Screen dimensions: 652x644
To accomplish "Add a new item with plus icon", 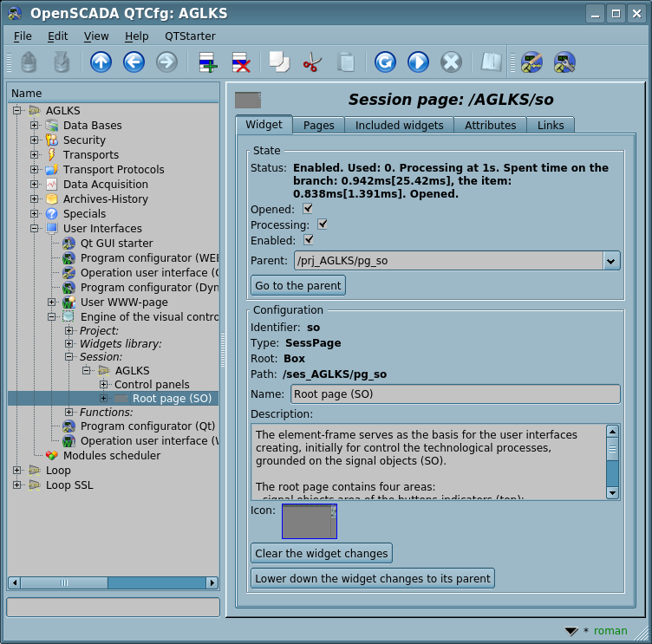I will tap(207, 62).
